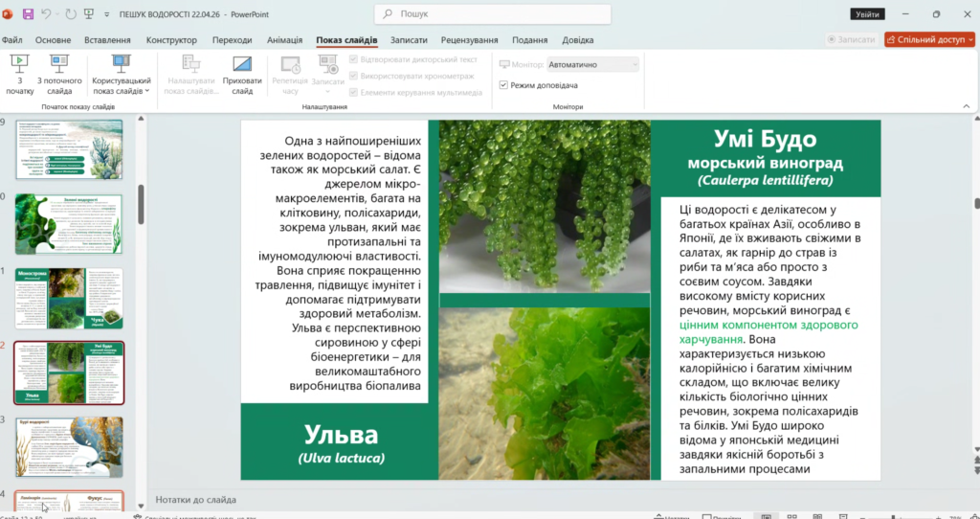Click the quick access slideshow start icon
Screen dimensions: 980x519
(89, 14)
